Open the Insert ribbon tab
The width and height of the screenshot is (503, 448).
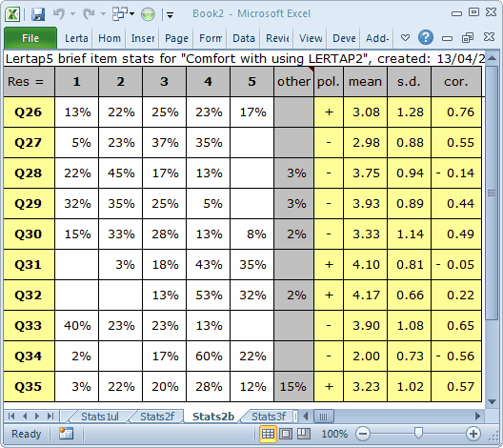(143, 38)
